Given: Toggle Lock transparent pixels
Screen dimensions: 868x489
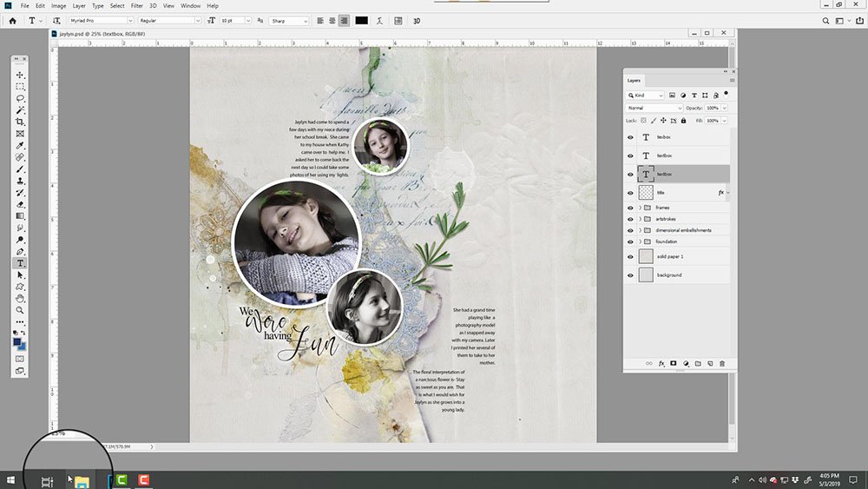Looking at the screenshot, I should (643, 120).
